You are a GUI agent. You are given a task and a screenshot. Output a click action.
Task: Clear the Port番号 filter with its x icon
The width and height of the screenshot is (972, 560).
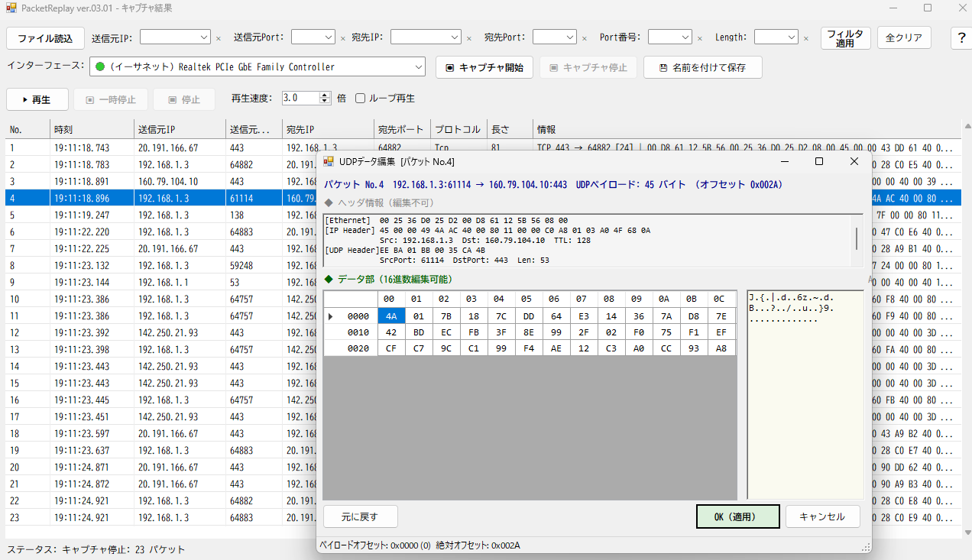(699, 37)
